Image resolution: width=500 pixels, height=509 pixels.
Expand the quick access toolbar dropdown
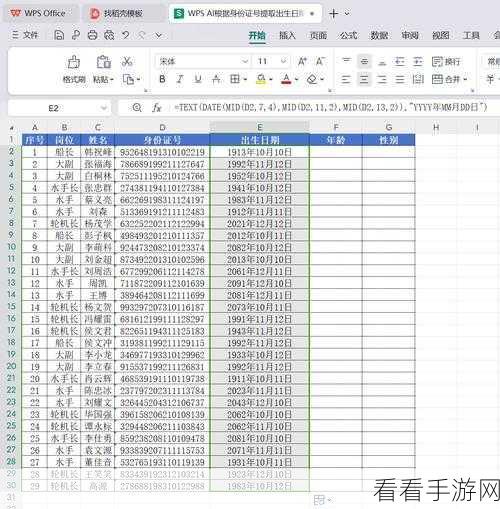159,35
